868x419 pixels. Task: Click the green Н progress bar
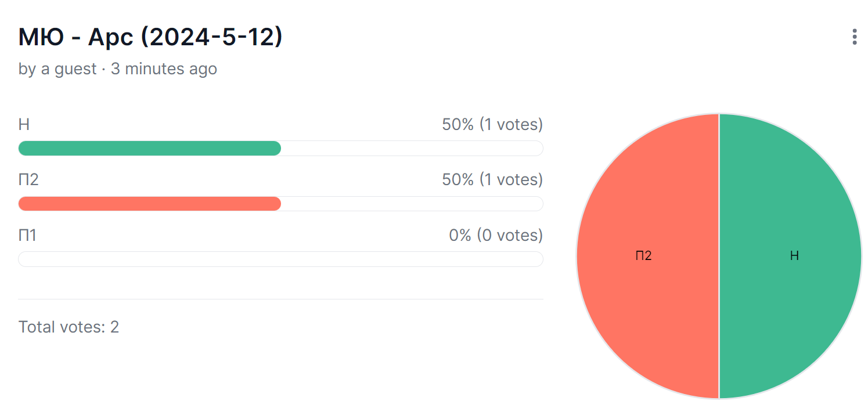pyautogui.click(x=150, y=149)
